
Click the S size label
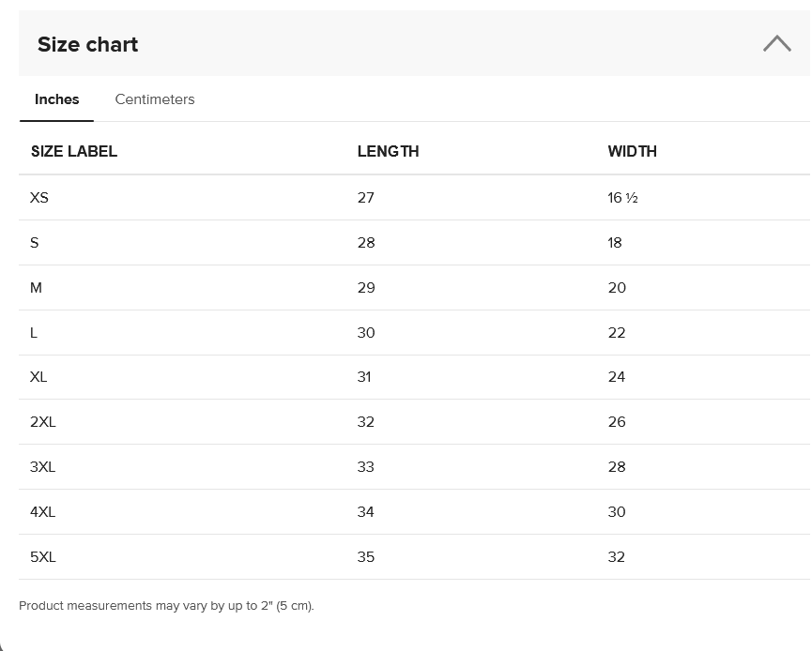pos(35,243)
